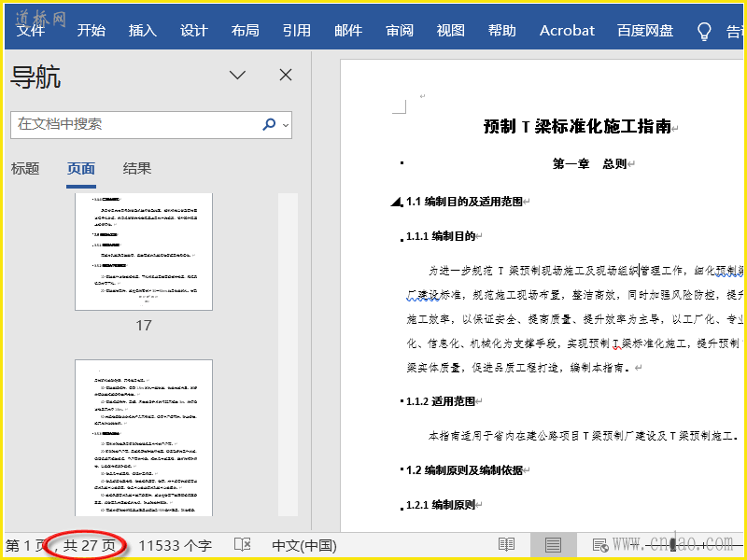
Task: Click the heading 1.1.2 适用范围
Action: click(441, 401)
